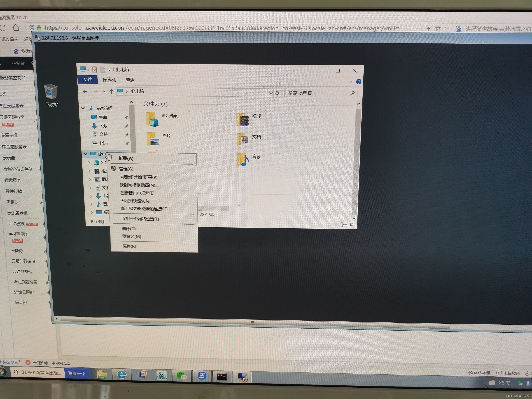Click the 百度一下 search button

(77, 373)
